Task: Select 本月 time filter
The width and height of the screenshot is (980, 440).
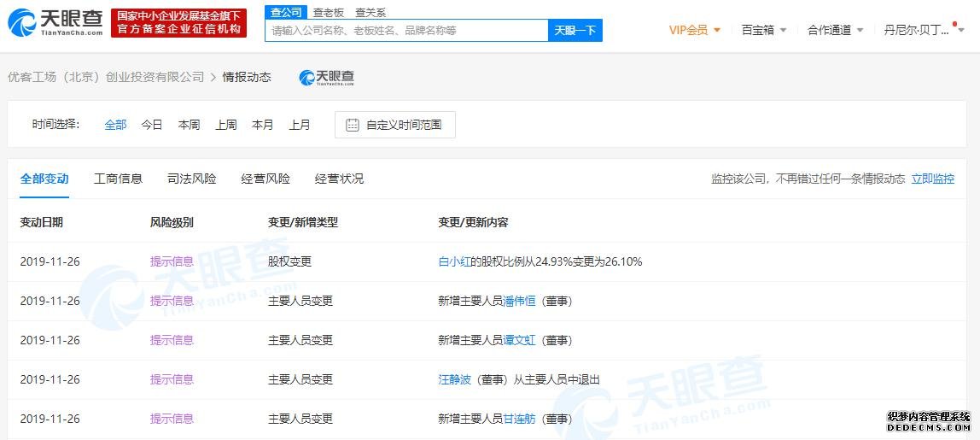Action: (x=263, y=125)
